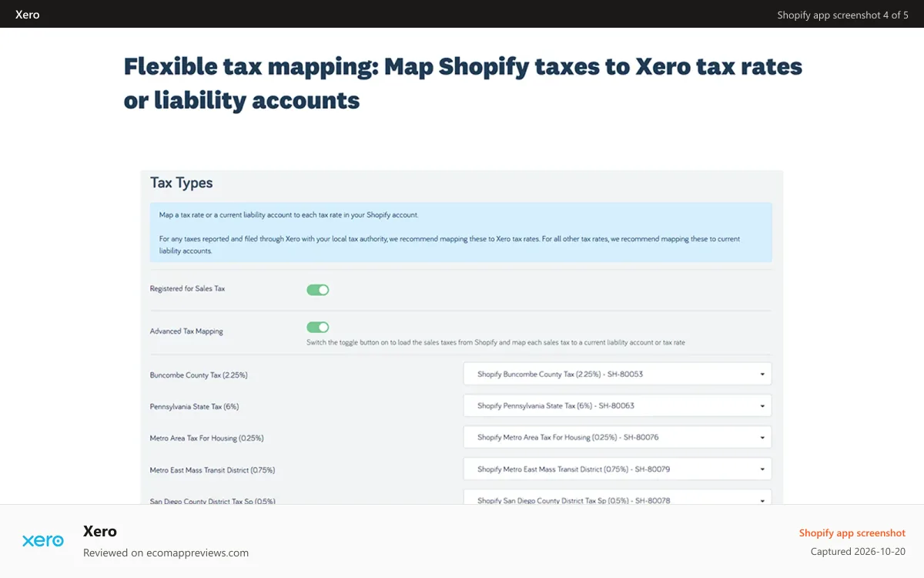Click the blue tax mapping info banner

tap(461, 232)
